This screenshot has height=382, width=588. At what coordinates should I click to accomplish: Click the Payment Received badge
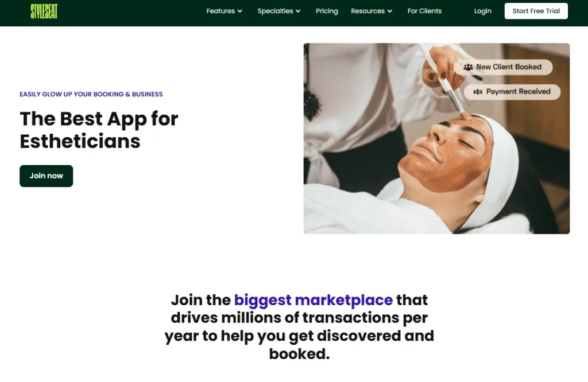tap(512, 92)
